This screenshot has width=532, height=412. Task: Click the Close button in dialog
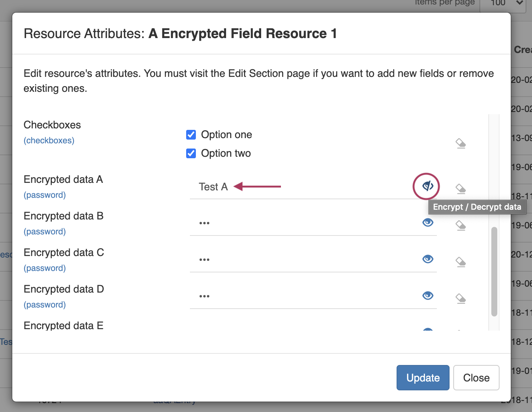coord(476,378)
